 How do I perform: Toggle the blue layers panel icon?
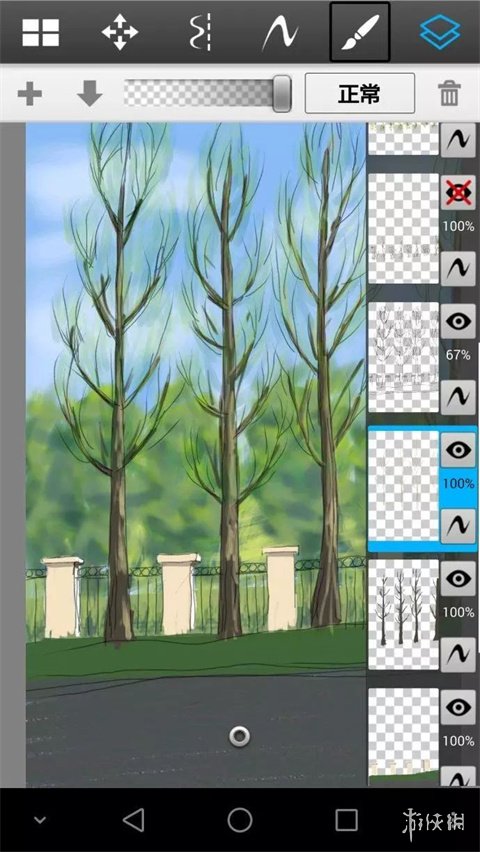(x=440, y=32)
